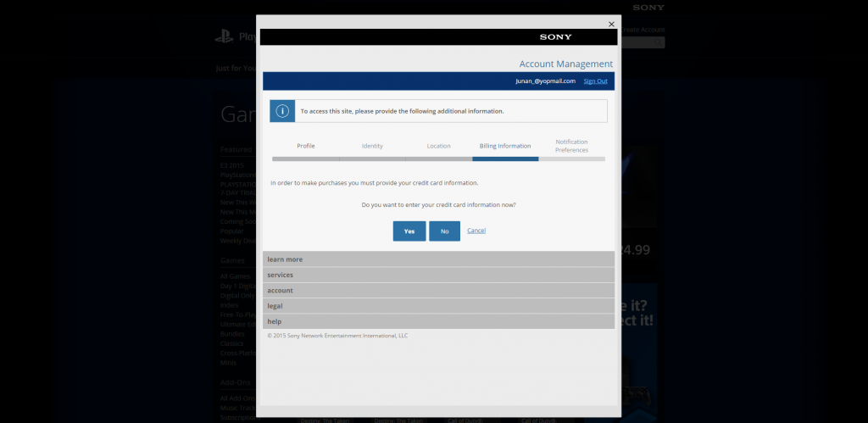Click the PlayStation logo in background page
The height and width of the screenshot is (423, 868).
[x=224, y=36]
